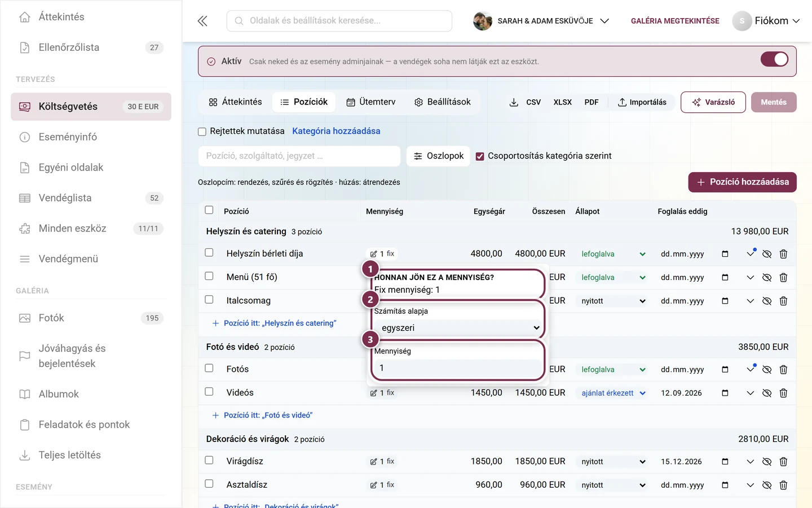Screen dimensions: 812x508
Task: Open the Galéria megtekintése link
Action: coord(675,21)
